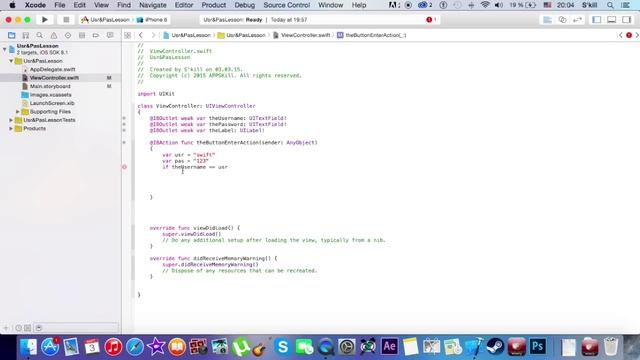This screenshot has width=640, height=360.
Task: Open the Product menu
Action: 213,5
